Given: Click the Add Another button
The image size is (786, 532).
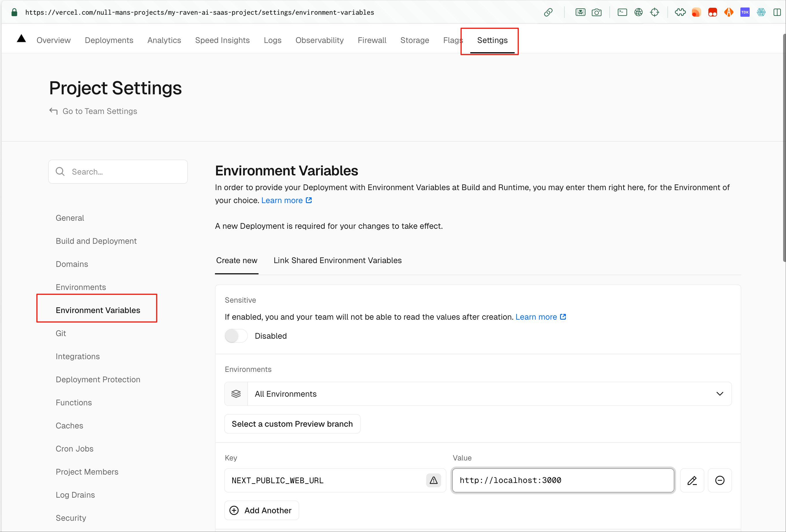Looking at the screenshot, I should coord(261,510).
